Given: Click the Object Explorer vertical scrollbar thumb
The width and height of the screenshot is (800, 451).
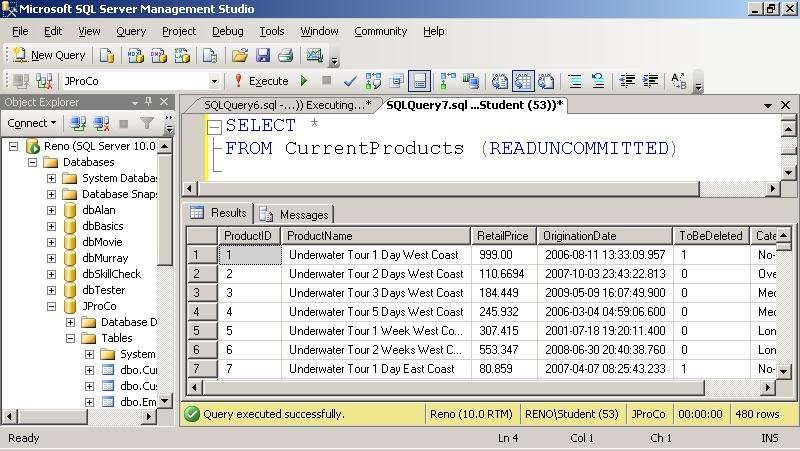Looking at the screenshot, I should (x=164, y=210).
